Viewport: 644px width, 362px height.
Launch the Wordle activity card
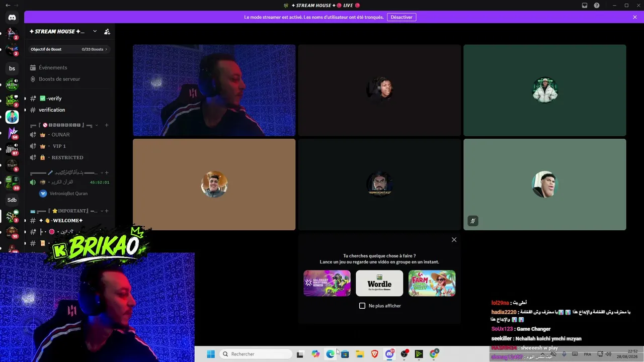379,283
